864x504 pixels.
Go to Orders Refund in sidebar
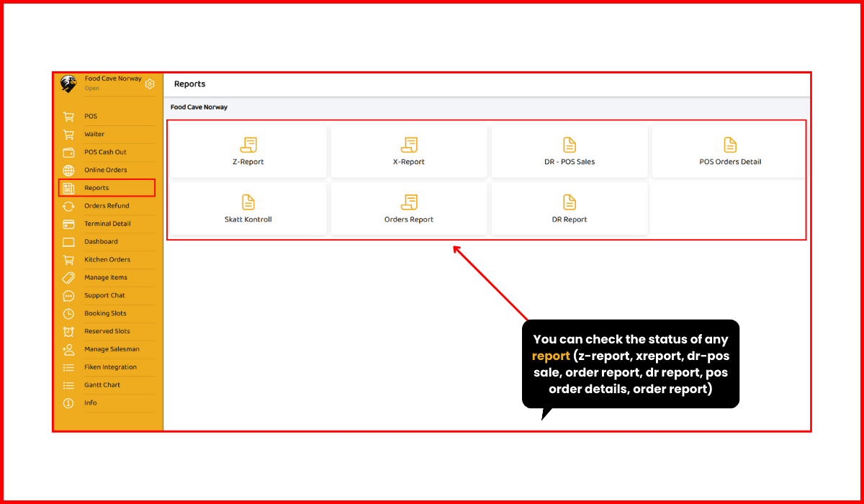click(x=107, y=206)
